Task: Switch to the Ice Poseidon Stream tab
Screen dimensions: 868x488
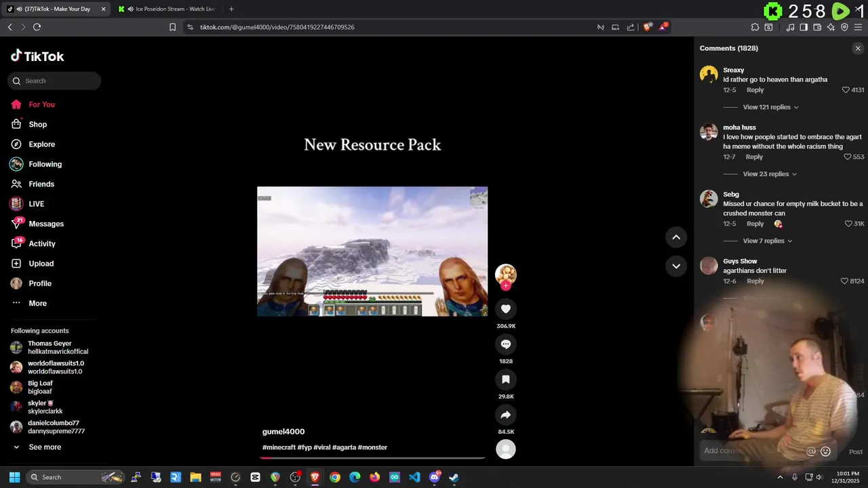Action: click(x=167, y=9)
